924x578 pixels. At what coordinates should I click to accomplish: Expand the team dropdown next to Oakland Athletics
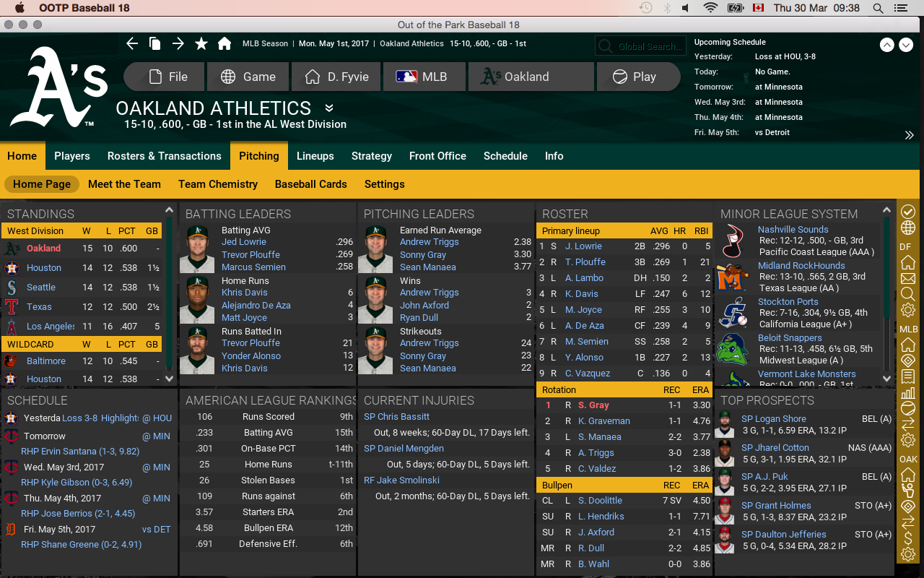(x=329, y=108)
